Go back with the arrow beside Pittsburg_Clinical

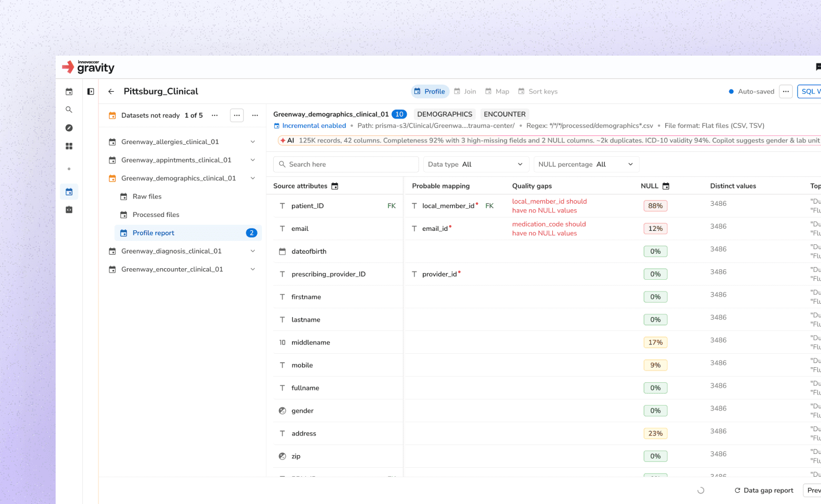click(x=111, y=92)
